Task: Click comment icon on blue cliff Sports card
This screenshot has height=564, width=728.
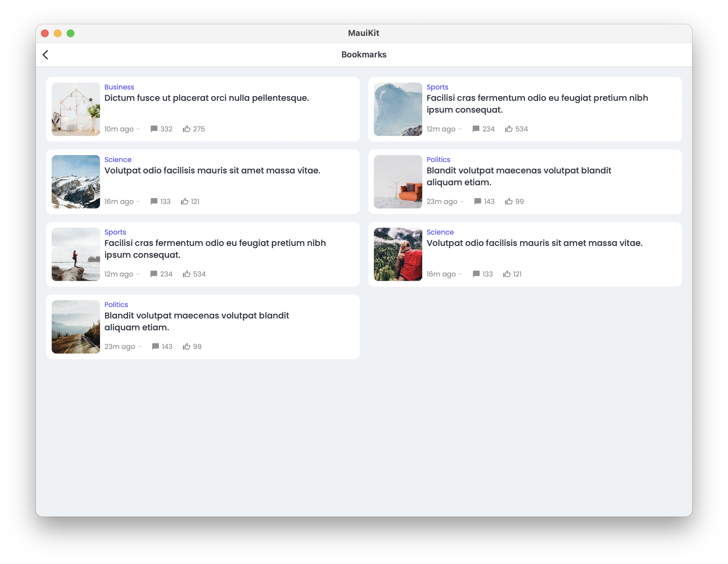Action: click(476, 129)
